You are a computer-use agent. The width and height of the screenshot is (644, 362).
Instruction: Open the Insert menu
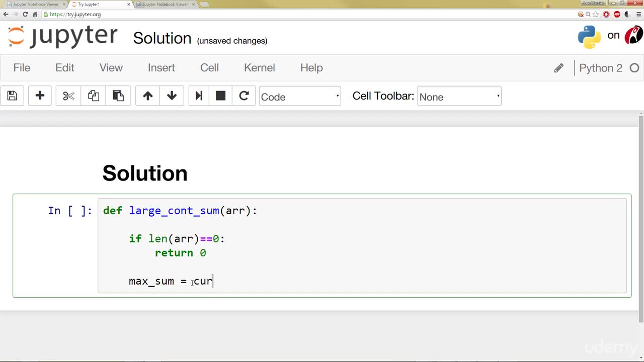162,68
